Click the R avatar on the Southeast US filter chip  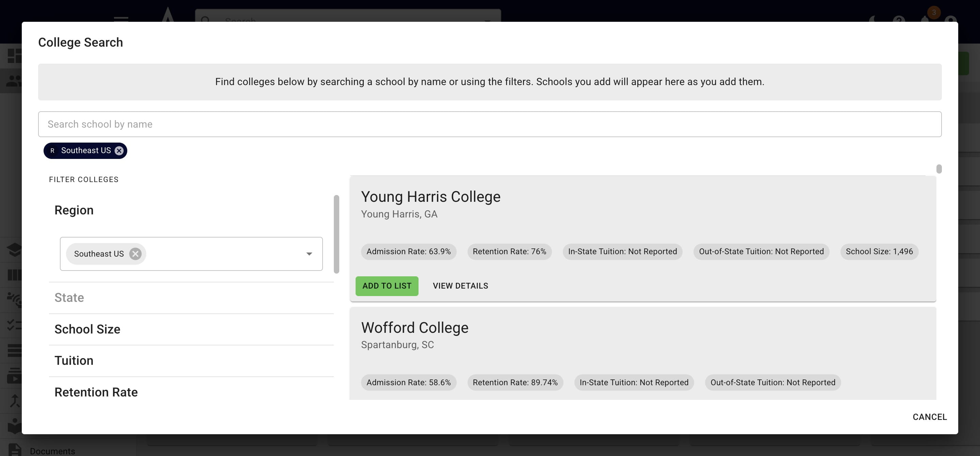(52, 151)
